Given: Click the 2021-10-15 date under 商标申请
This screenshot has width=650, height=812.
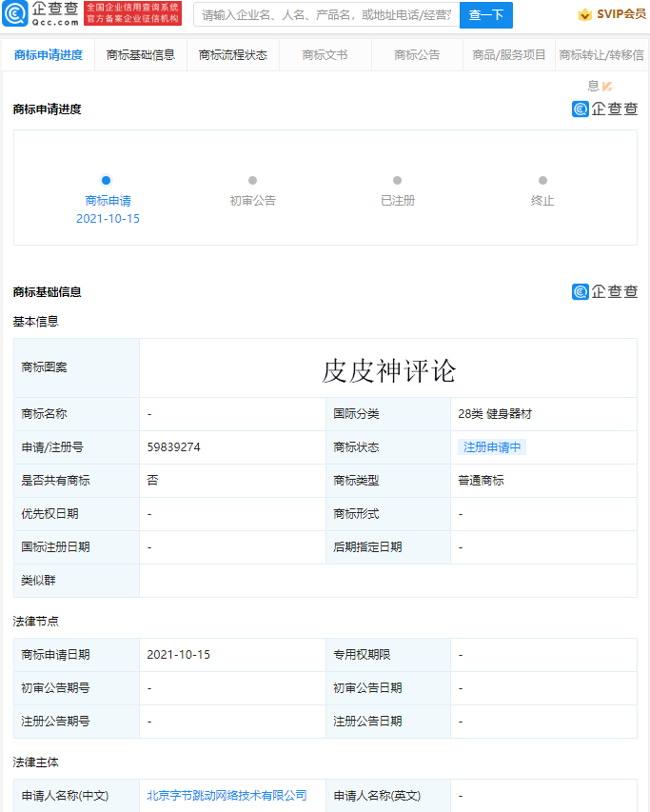Looking at the screenshot, I should coord(108,219).
